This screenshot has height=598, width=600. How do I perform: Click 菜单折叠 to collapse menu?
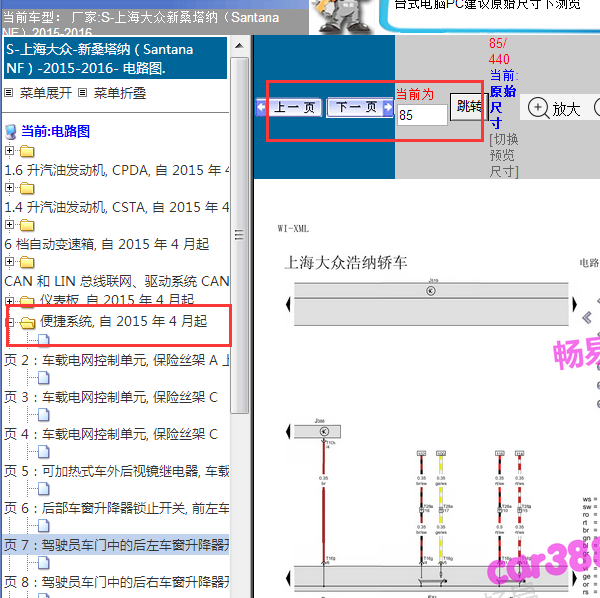point(120,93)
